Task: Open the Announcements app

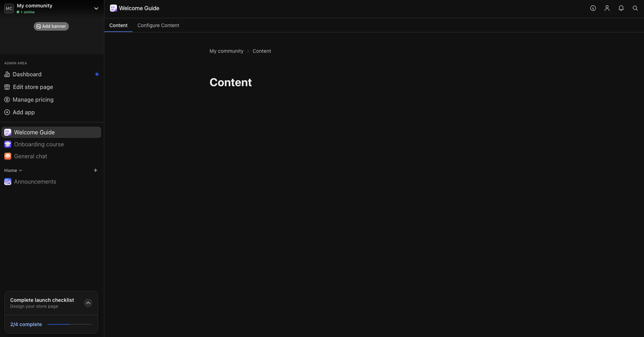Action: pos(35,182)
